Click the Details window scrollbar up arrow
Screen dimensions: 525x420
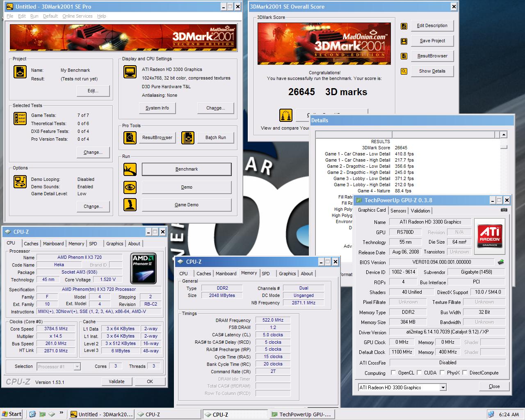(x=504, y=135)
